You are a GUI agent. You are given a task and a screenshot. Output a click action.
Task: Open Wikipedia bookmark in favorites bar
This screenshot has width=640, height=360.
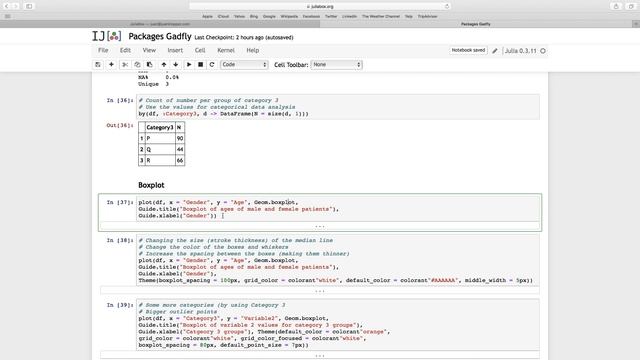click(x=289, y=16)
